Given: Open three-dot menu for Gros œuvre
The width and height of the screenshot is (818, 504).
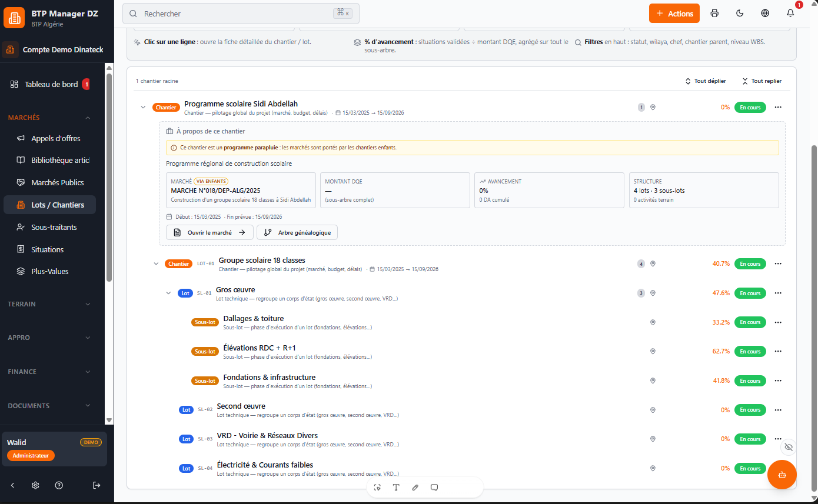Looking at the screenshot, I should pos(778,293).
